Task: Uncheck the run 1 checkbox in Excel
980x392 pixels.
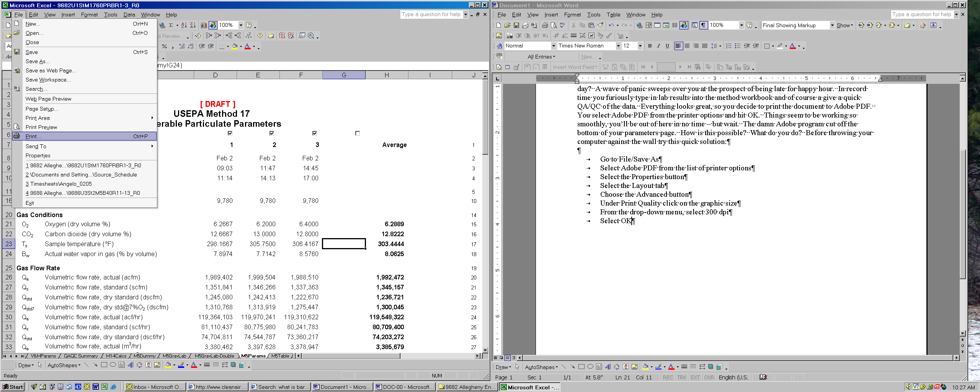Action: coord(230,133)
